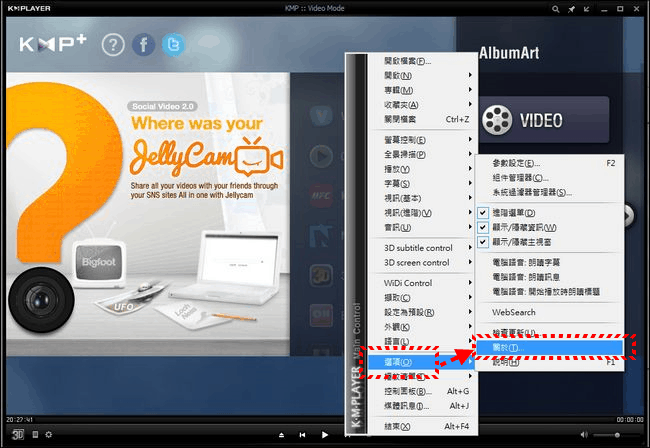Toggle the 3D mode button
The image size is (650, 448).
(18, 434)
